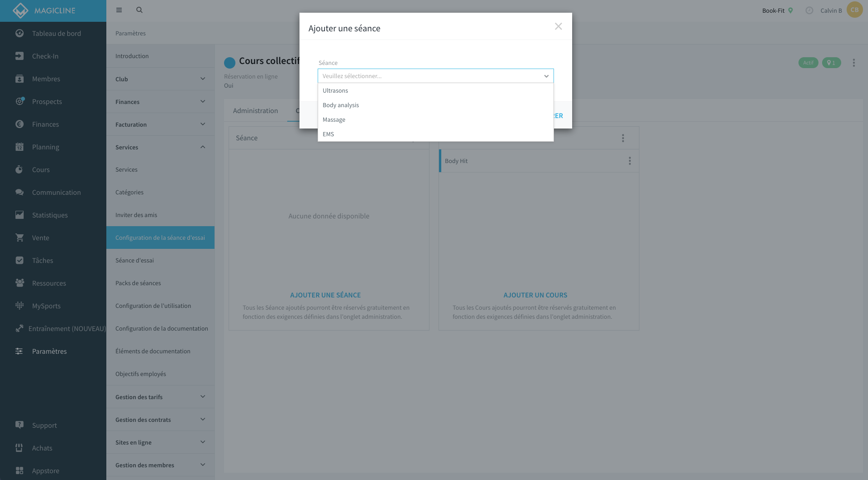Open the Vente shopping cart icon

pos(20,238)
